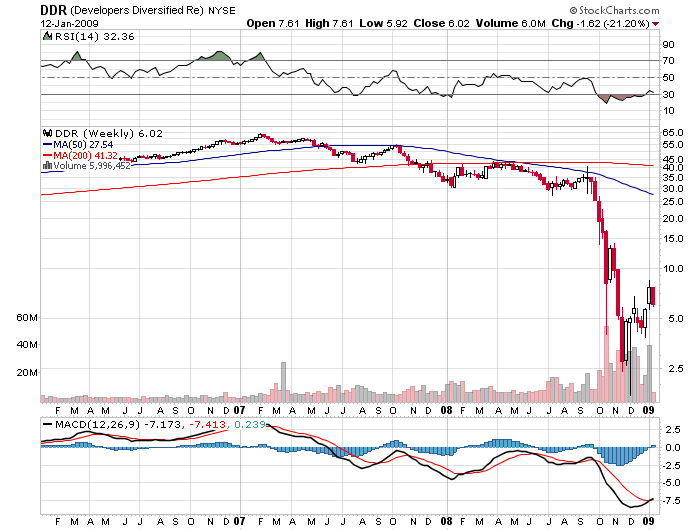This screenshot has width=700, height=530.
Task: Click the 08 year marker under volume panel
Action: [446, 410]
